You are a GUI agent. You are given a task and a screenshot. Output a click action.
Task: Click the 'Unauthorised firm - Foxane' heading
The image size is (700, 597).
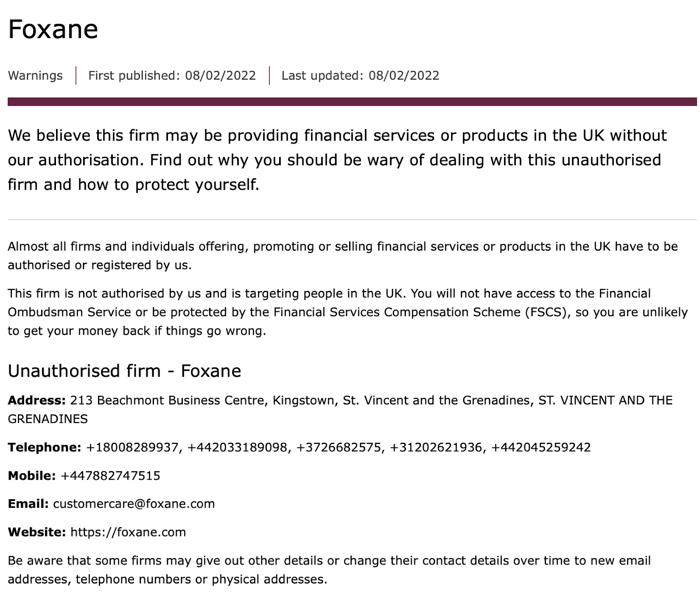pos(124,371)
